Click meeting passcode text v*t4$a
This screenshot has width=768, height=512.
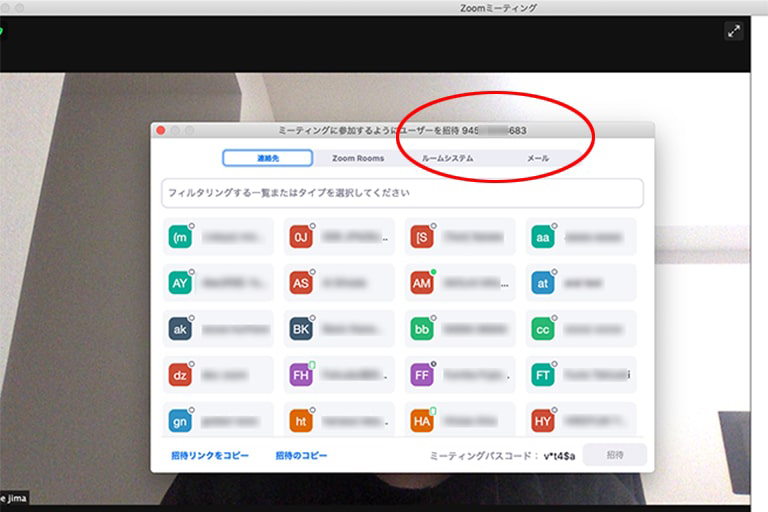pos(559,456)
